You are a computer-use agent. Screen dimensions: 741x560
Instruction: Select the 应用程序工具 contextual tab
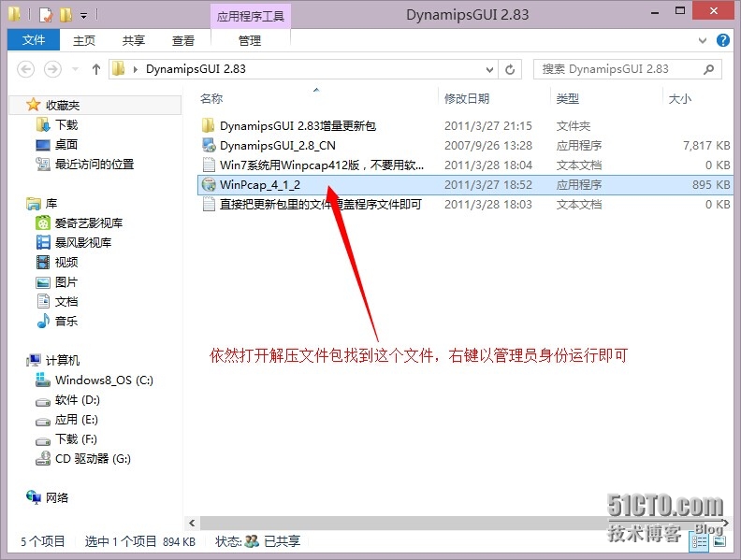click(x=251, y=17)
